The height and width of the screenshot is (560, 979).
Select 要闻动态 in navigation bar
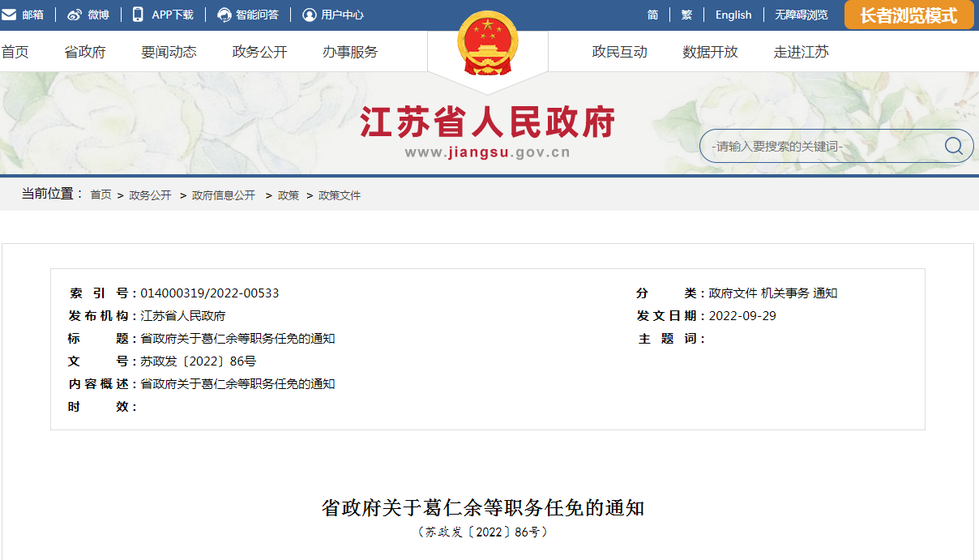[169, 52]
